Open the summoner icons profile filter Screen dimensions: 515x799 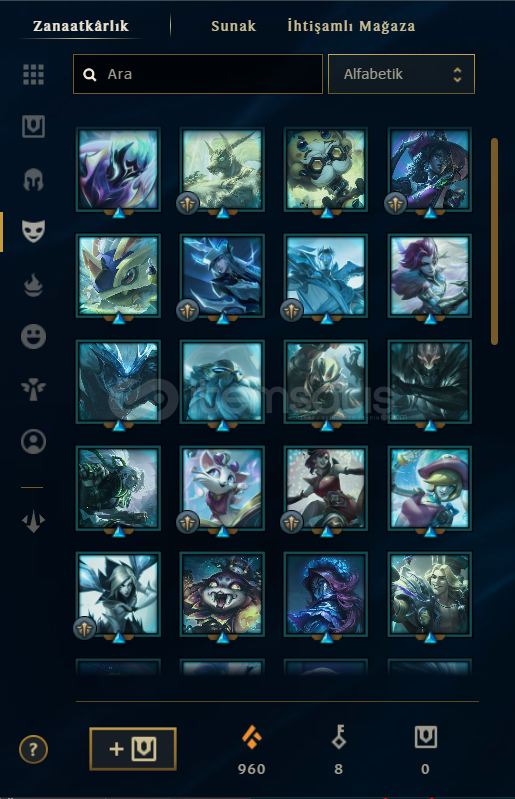tap(34, 441)
